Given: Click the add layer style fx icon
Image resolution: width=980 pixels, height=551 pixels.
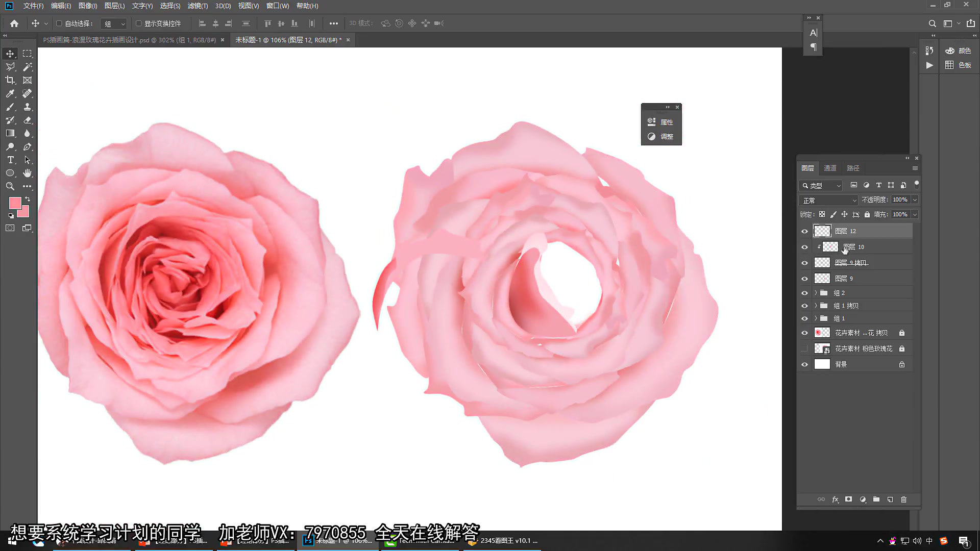Looking at the screenshot, I should (x=835, y=499).
